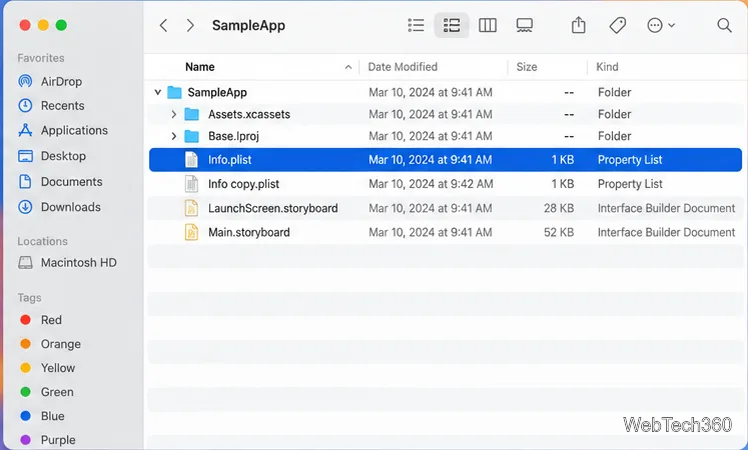
Task: Click the "52 KB" size cell
Action: click(x=559, y=232)
